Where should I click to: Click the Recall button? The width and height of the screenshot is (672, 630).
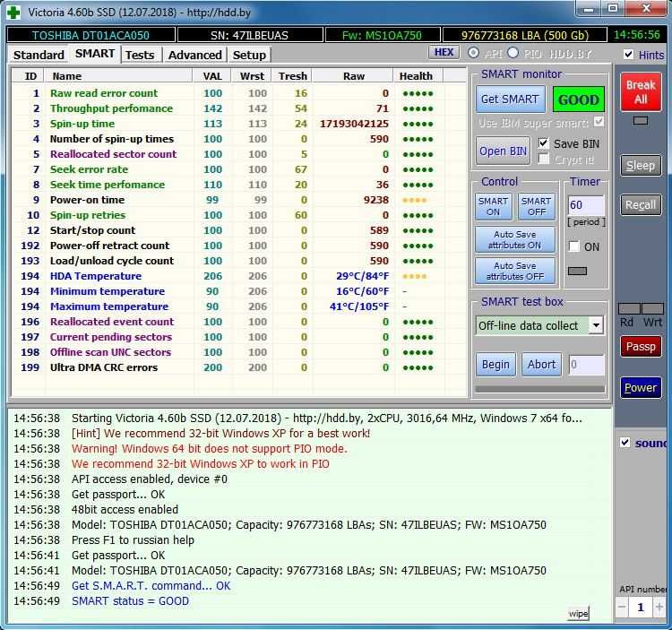click(641, 205)
